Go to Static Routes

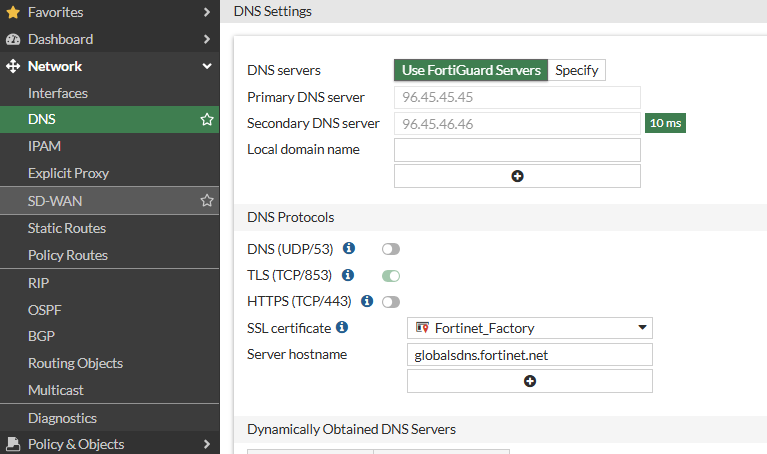pyautogui.click(x=67, y=228)
